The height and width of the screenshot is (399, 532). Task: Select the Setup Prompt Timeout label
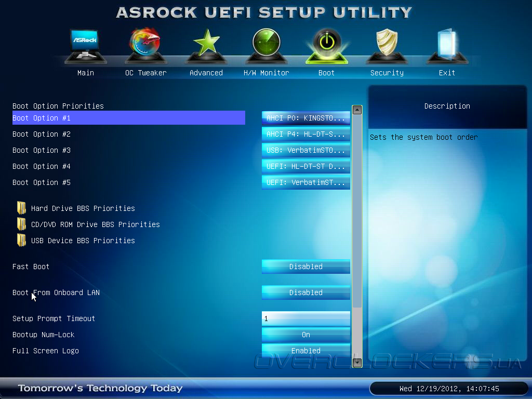[x=54, y=318]
